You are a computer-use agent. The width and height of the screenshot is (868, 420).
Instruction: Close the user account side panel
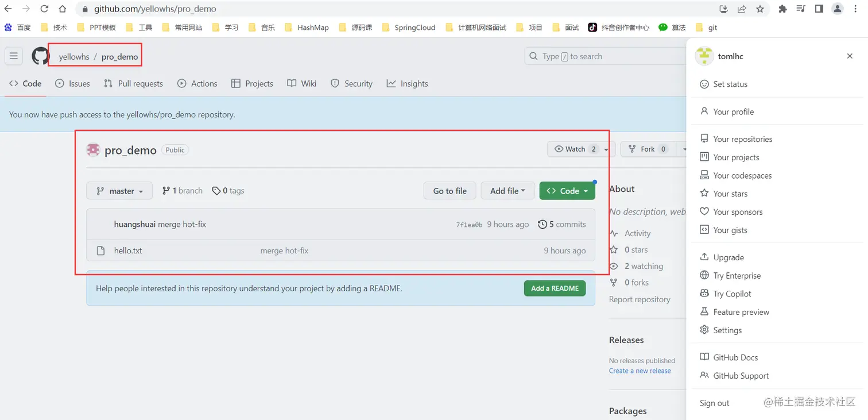click(850, 56)
